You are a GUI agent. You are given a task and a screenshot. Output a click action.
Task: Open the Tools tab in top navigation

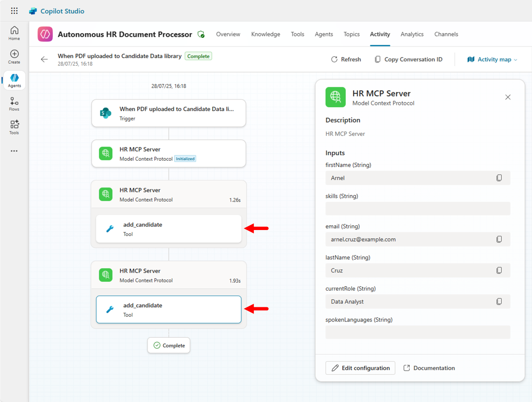coord(298,34)
